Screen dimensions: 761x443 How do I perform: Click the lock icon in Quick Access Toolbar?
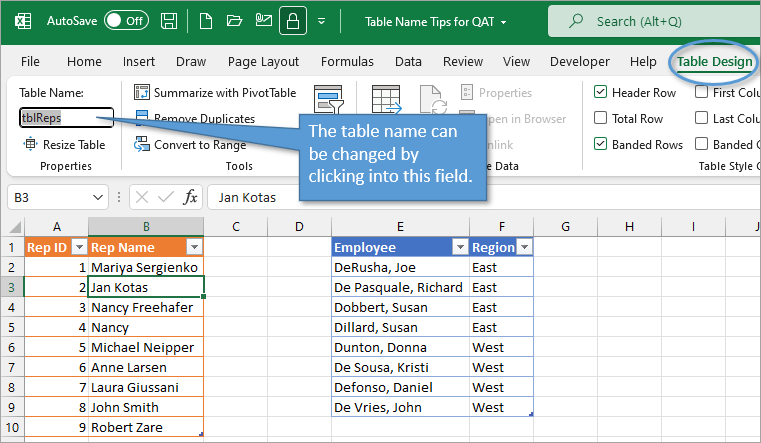click(293, 20)
